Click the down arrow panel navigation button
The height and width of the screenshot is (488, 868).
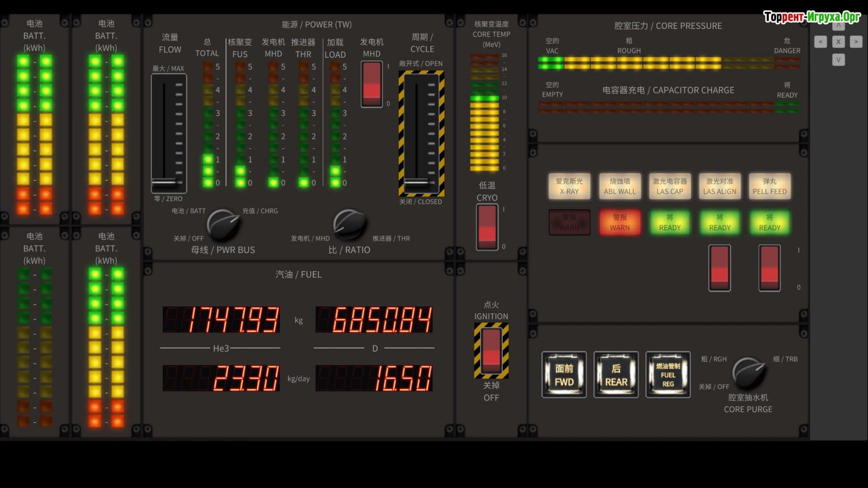[x=838, y=59]
